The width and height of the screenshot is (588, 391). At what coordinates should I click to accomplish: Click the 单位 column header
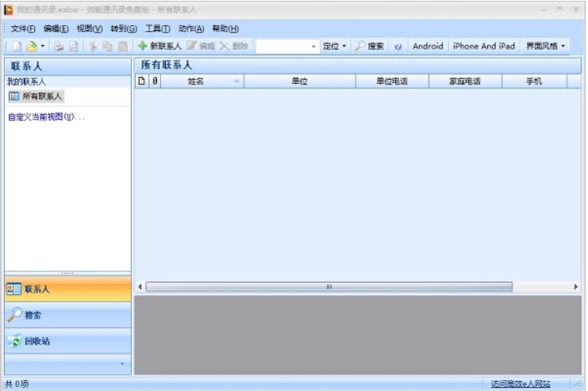pos(299,81)
